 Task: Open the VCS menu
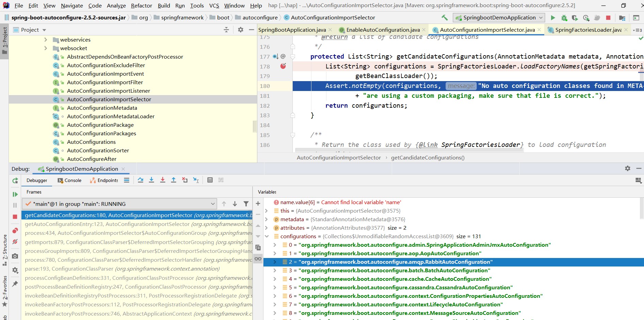click(214, 5)
